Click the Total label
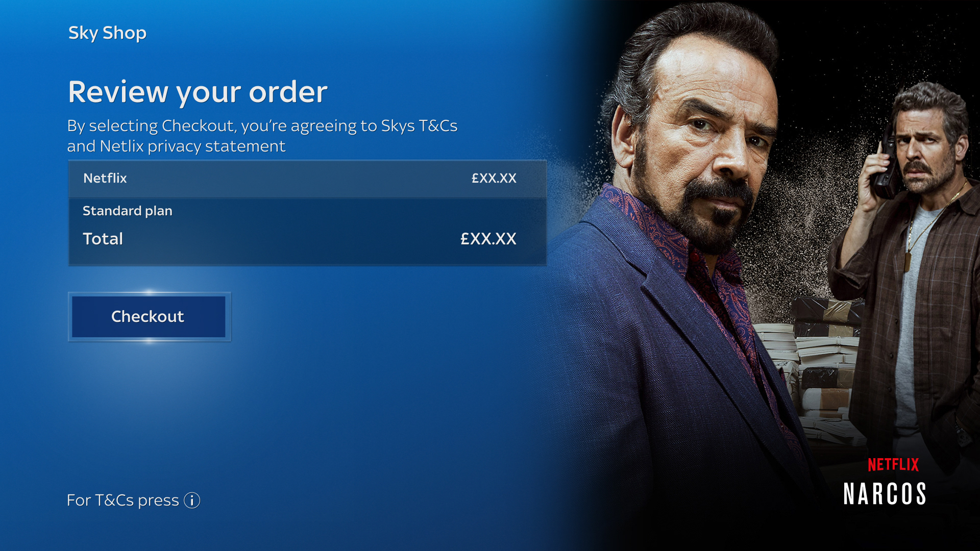This screenshot has width=980, height=551. [x=103, y=239]
